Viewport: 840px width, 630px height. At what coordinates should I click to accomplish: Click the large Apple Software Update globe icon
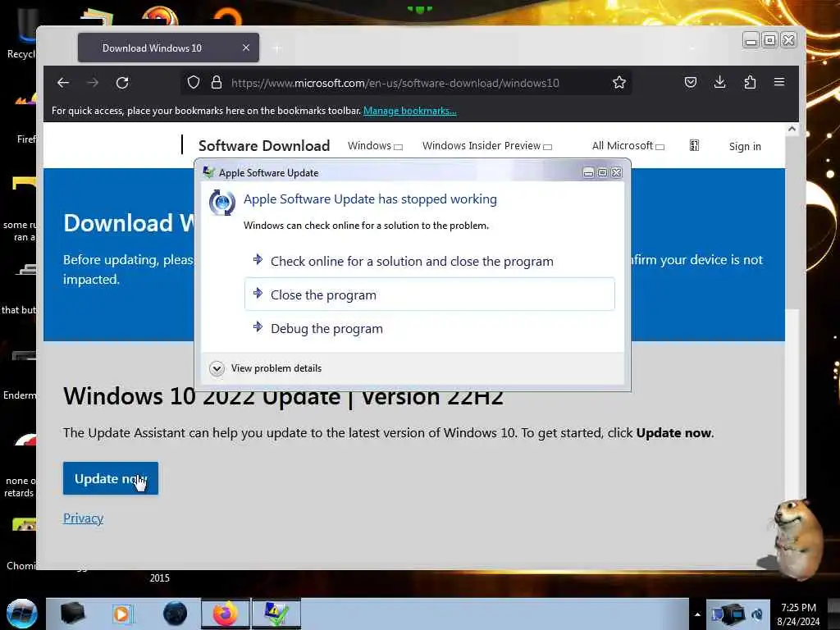pos(221,203)
